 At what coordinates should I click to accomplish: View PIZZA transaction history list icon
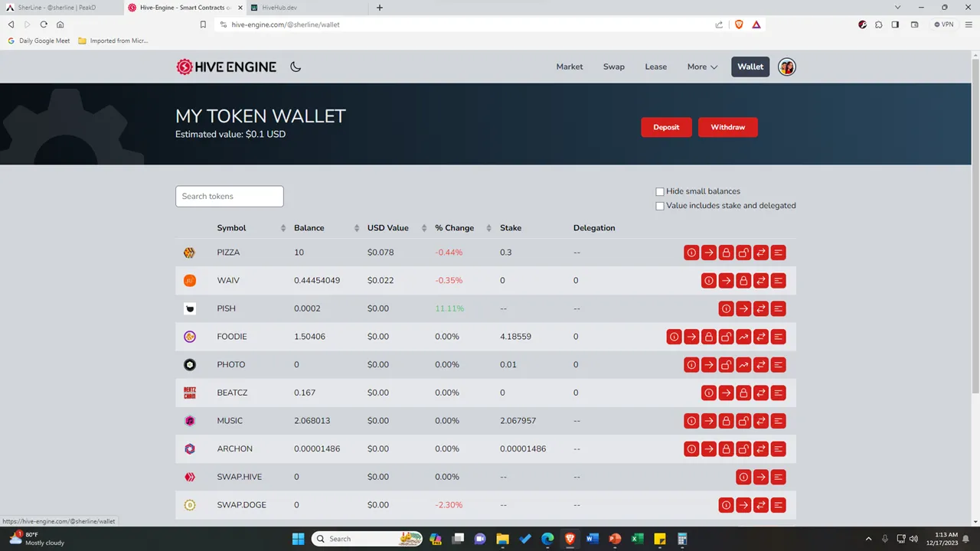[779, 253]
